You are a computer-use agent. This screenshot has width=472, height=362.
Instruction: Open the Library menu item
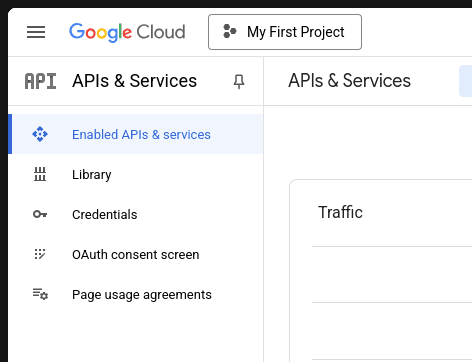[136, 174]
